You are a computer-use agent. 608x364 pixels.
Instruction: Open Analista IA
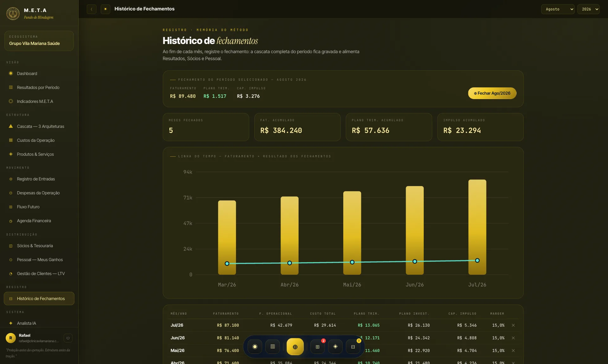pyautogui.click(x=39, y=323)
